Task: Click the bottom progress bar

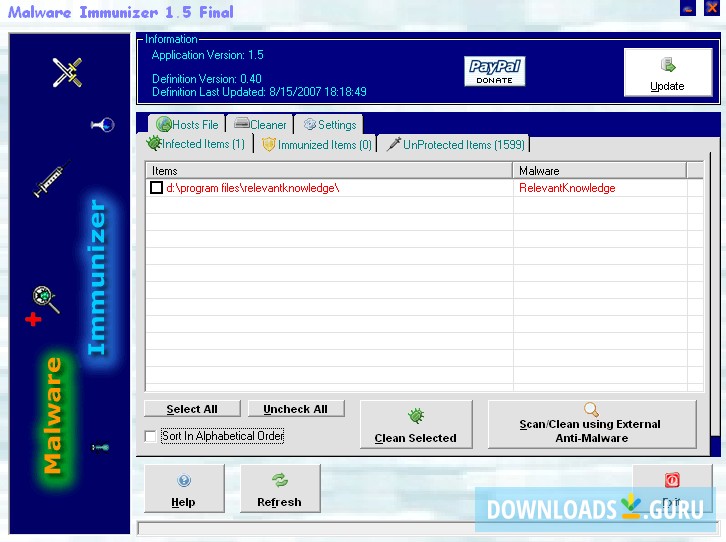Action: pos(428,528)
